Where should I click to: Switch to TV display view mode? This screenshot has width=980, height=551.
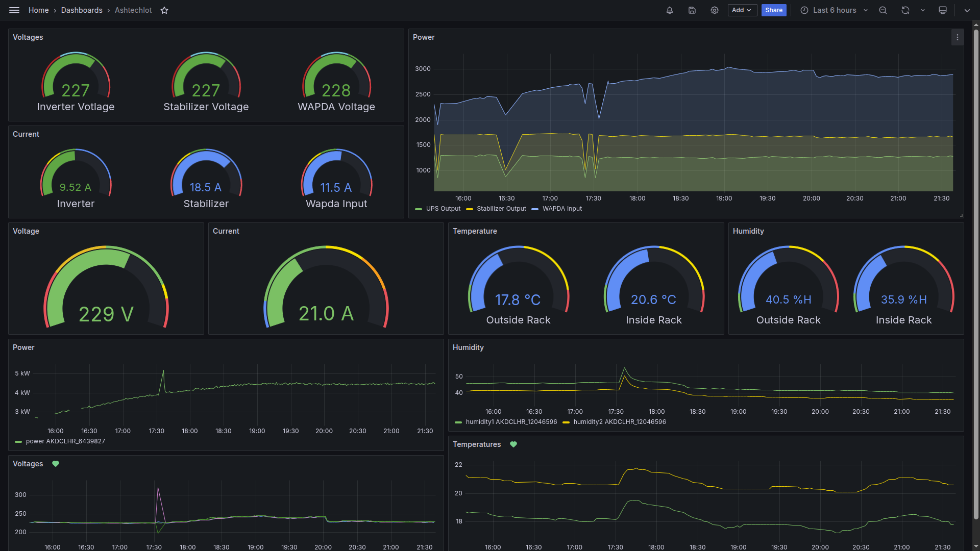coord(943,10)
